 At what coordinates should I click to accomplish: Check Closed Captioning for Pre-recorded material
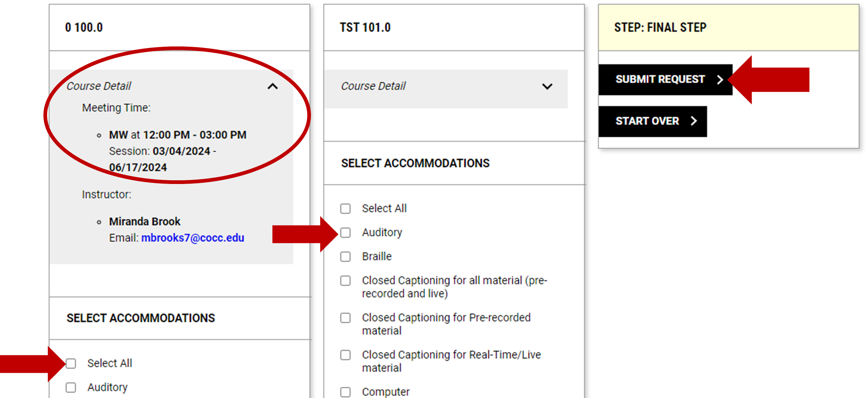[x=345, y=318]
